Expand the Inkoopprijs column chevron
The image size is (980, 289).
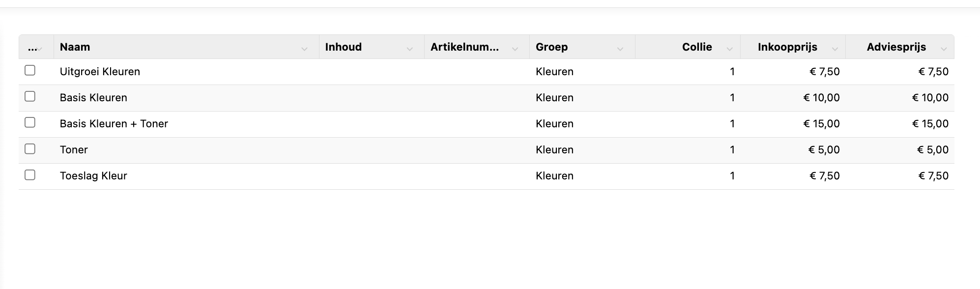[x=835, y=49]
